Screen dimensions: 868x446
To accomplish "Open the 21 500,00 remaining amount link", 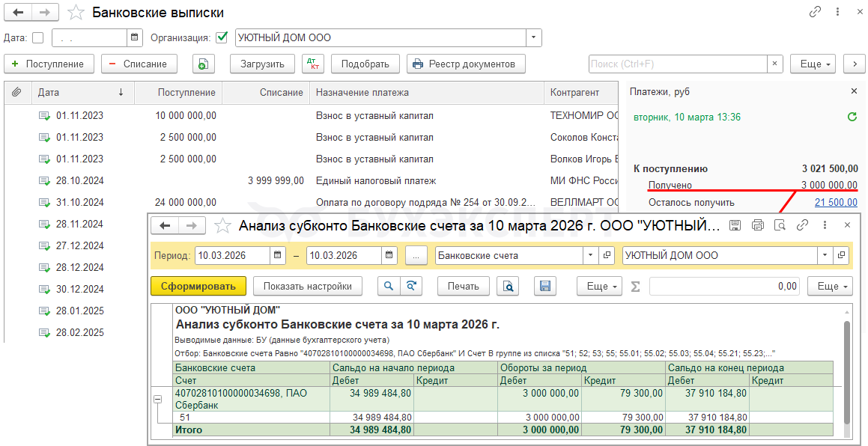I will [x=835, y=203].
